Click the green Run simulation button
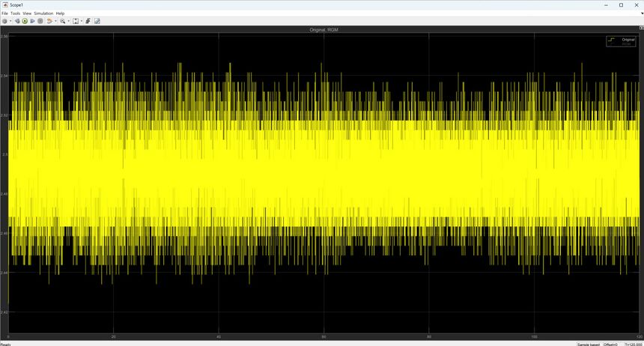Viewport: 644px width, 346px height. coord(24,21)
